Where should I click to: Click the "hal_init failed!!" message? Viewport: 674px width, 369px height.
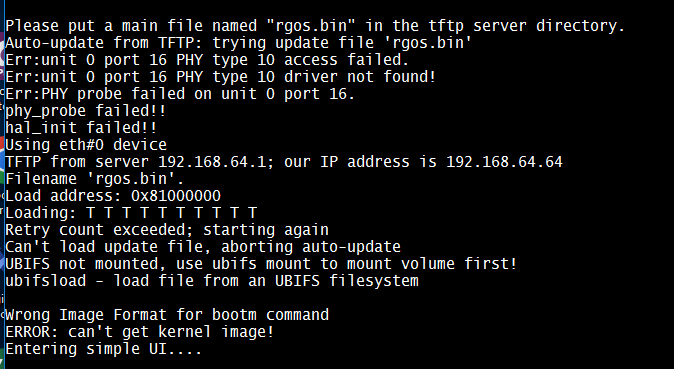(81, 128)
